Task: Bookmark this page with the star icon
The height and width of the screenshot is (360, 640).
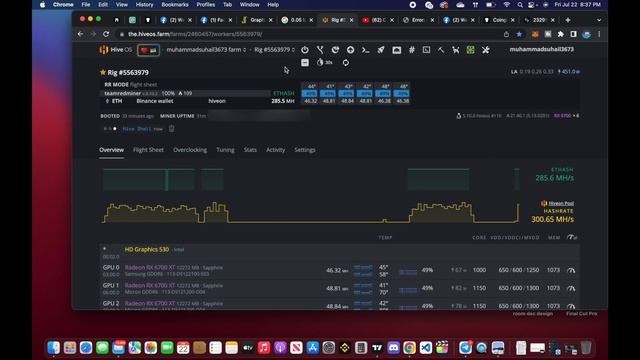Action: coord(519,34)
